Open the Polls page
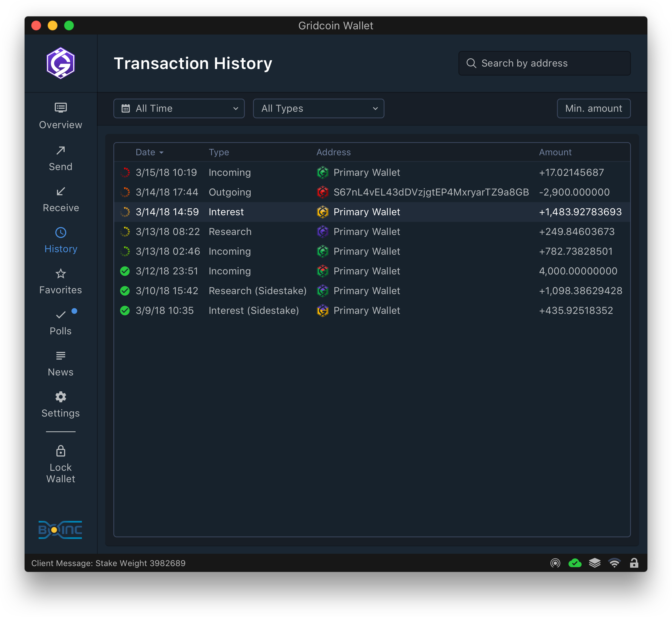 [61, 323]
